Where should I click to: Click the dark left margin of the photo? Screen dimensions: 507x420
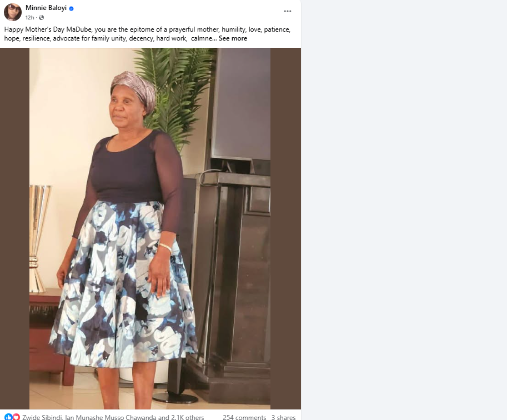tap(14, 228)
